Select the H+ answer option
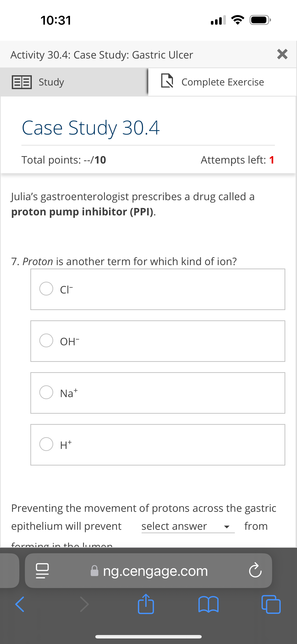Image resolution: width=297 pixels, height=644 pixels. [46, 444]
